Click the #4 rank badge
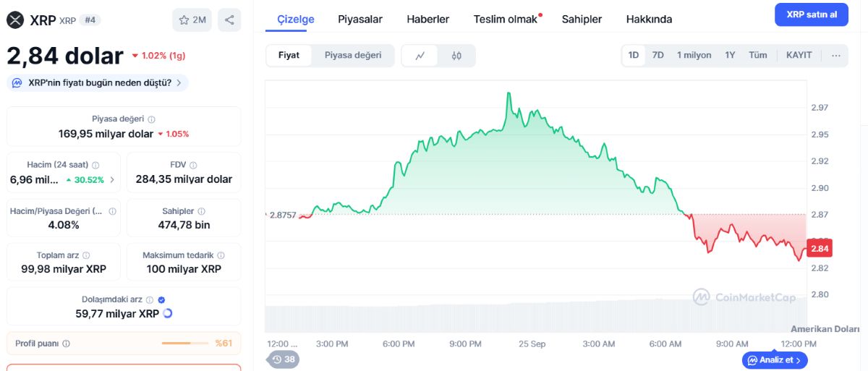This screenshot has width=868, height=371. [x=90, y=20]
